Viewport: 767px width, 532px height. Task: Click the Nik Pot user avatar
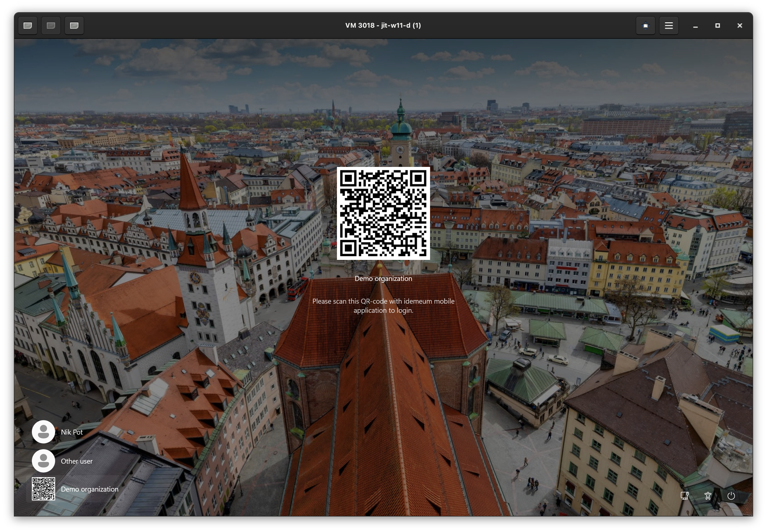[44, 432]
